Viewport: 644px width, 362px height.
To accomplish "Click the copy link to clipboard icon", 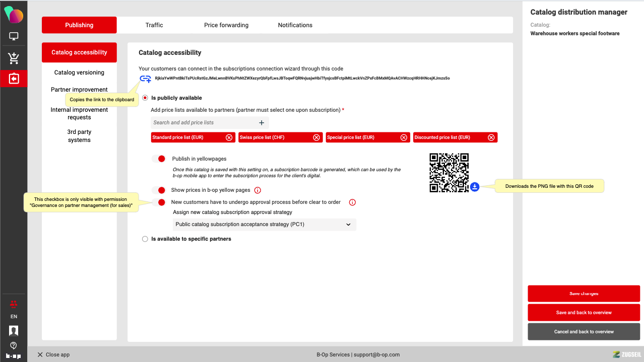I will coord(145,79).
